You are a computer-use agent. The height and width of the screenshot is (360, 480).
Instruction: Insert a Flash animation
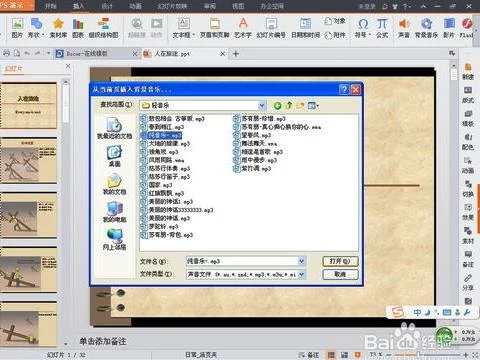[467, 28]
